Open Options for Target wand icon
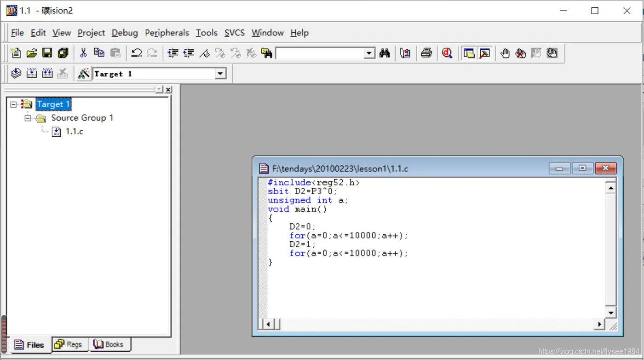The width and height of the screenshot is (644, 360). (84, 73)
